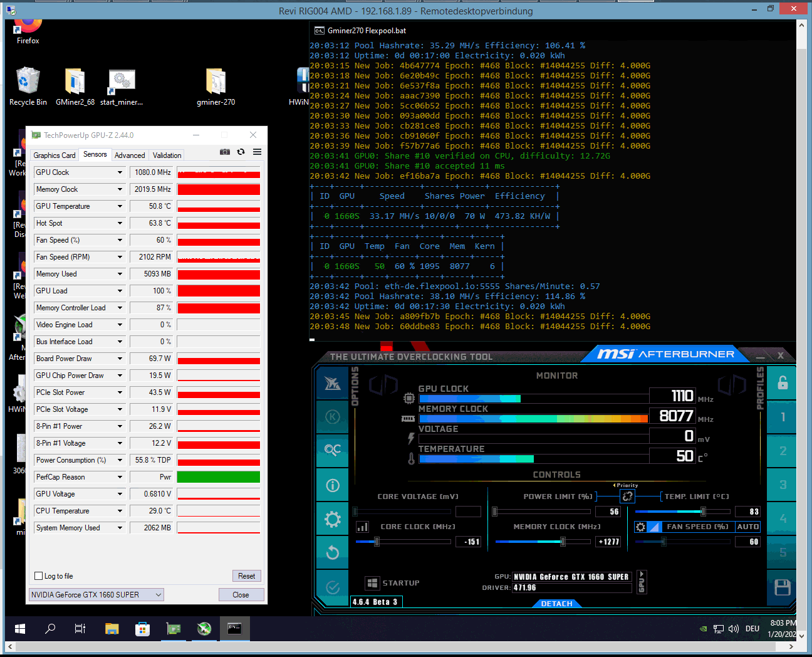Open taskbar search magnifier
Viewport: 812px width, 657px height.
pyautogui.click(x=50, y=628)
